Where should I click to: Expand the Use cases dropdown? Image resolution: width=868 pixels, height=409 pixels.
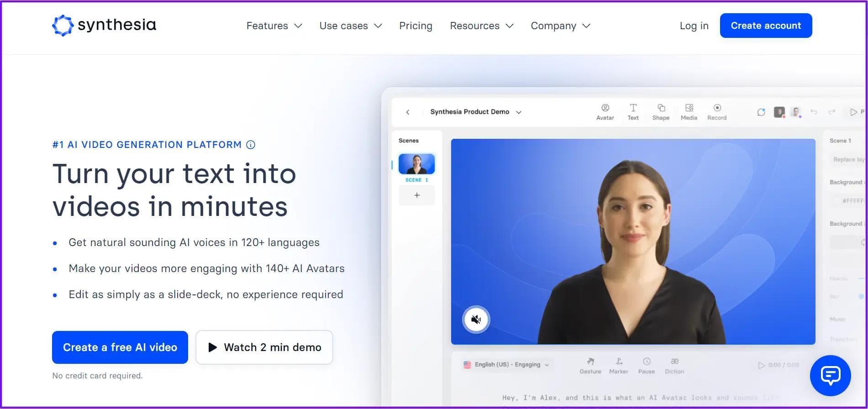(x=350, y=26)
